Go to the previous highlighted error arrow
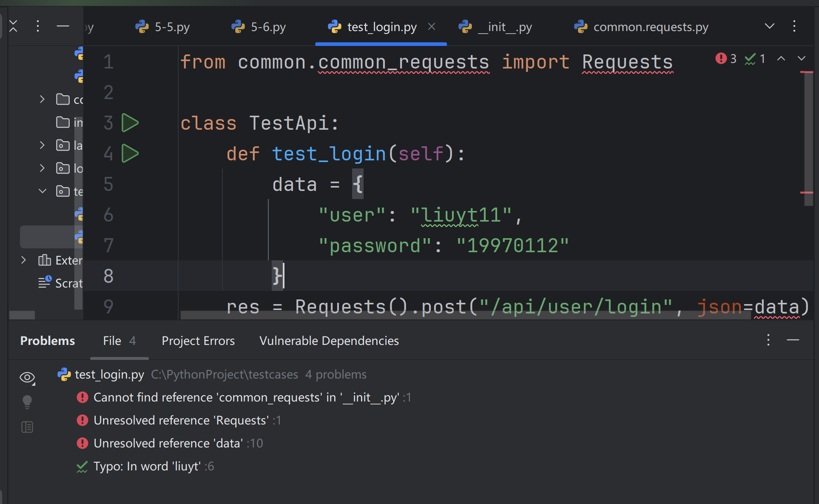This screenshot has width=819, height=504. [x=781, y=58]
